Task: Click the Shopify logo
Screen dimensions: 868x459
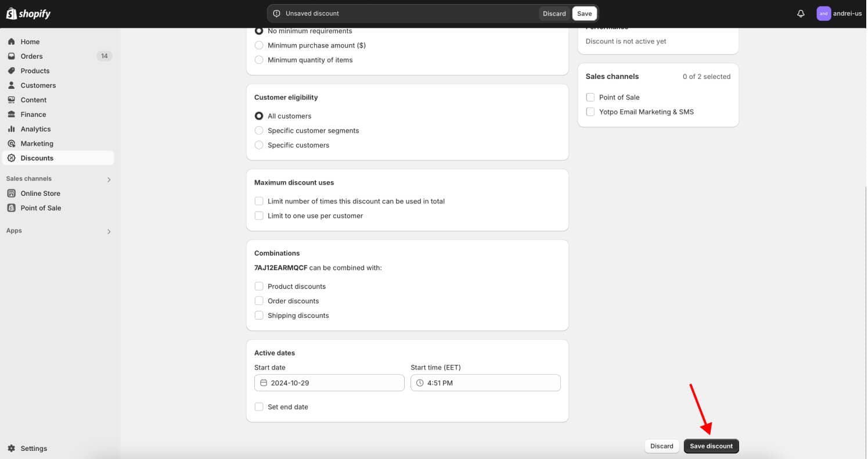Action: point(28,13)
